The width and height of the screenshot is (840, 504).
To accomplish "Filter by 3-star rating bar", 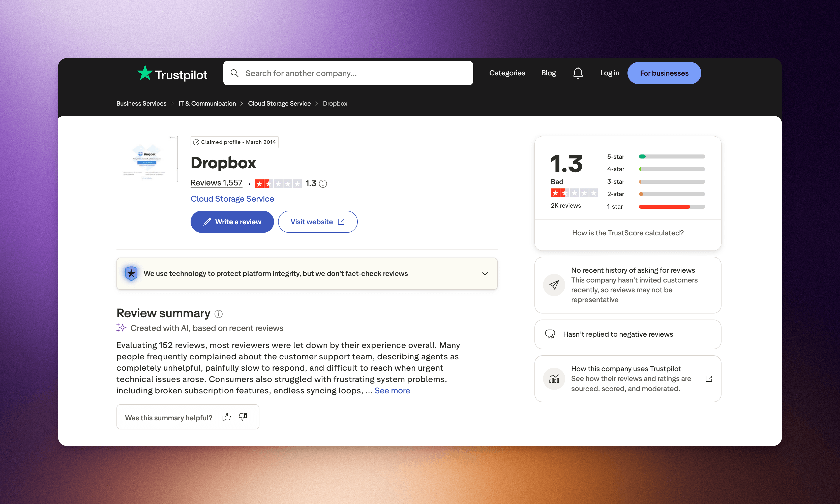I will 655,182.
